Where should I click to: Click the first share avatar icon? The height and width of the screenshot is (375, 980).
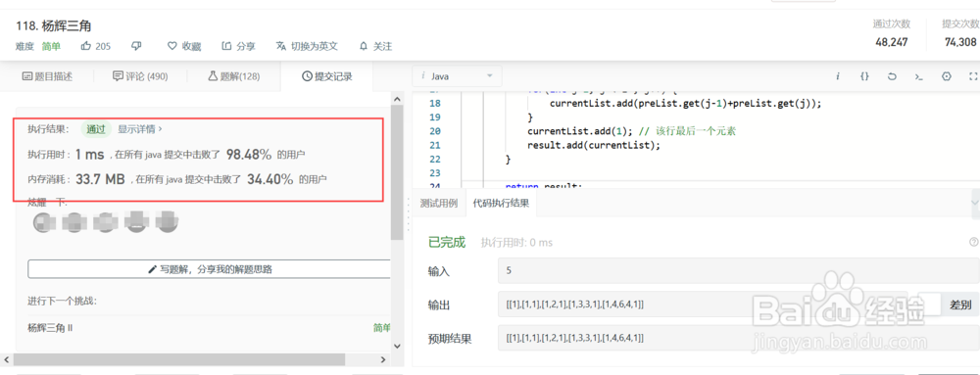pos(44,221)
